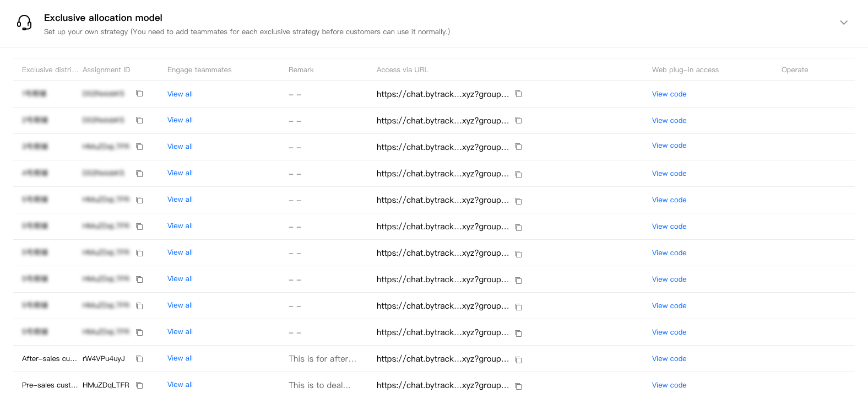
Task: Copy assignment ID in the second table row
Action: pyautogui.click(x=139, y=120)
